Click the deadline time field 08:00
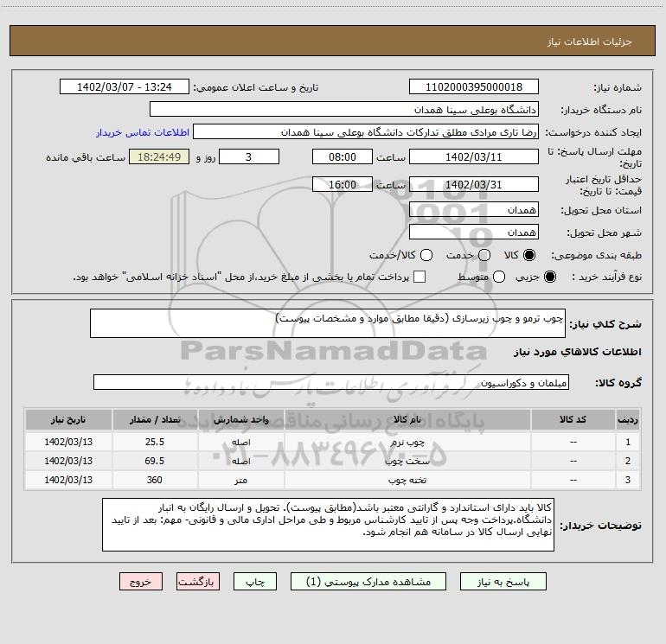This screenshot has width=666, height=644. pyautogui.click(x=343, y=157)
